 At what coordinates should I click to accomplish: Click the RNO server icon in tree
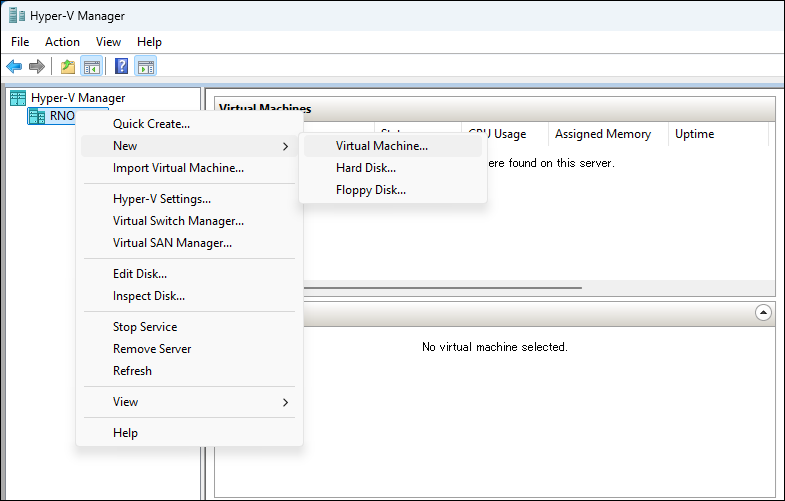click(37, 116)
